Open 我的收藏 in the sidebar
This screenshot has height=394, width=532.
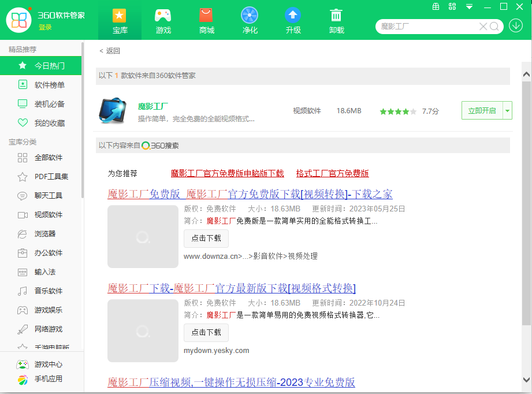(40, 123)
